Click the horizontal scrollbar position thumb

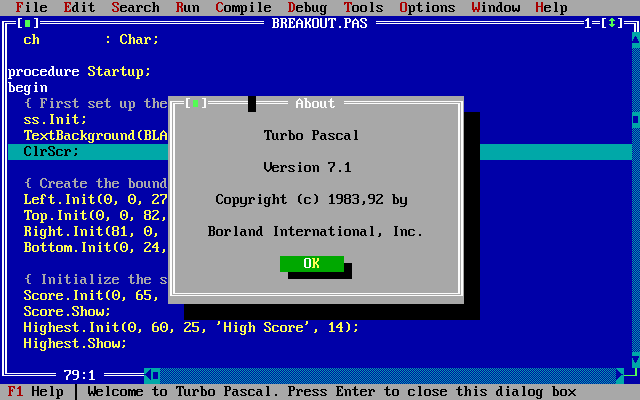156,375
